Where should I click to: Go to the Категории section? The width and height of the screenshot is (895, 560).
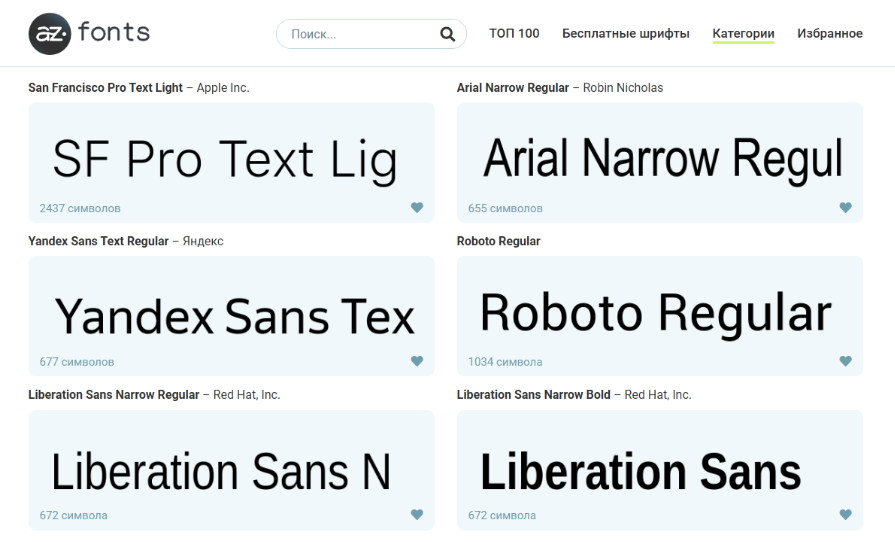(x=743, y=34)
